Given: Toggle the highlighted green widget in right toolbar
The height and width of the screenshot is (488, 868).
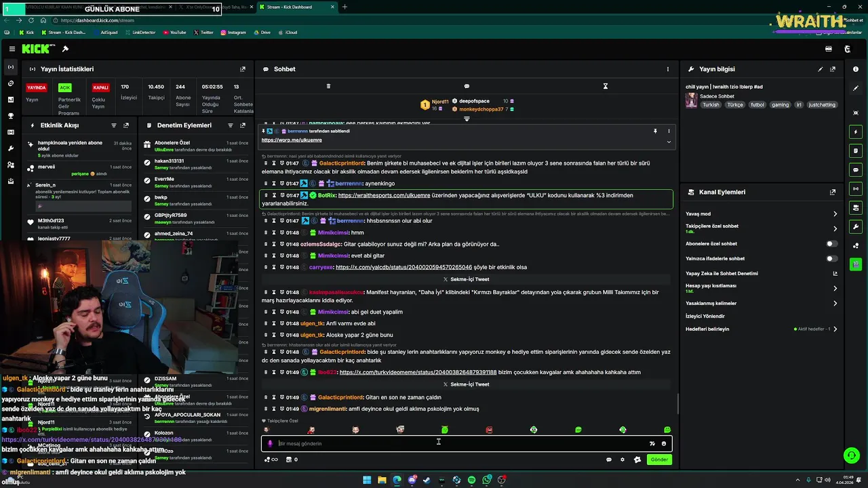Looking at the screenshot, I should coord(856,264).
